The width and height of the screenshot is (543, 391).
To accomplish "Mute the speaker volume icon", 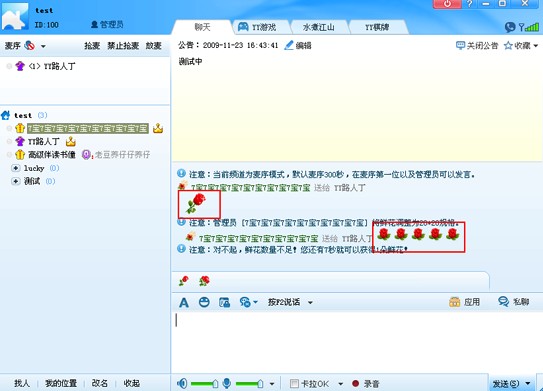I will tap(182, 383).
